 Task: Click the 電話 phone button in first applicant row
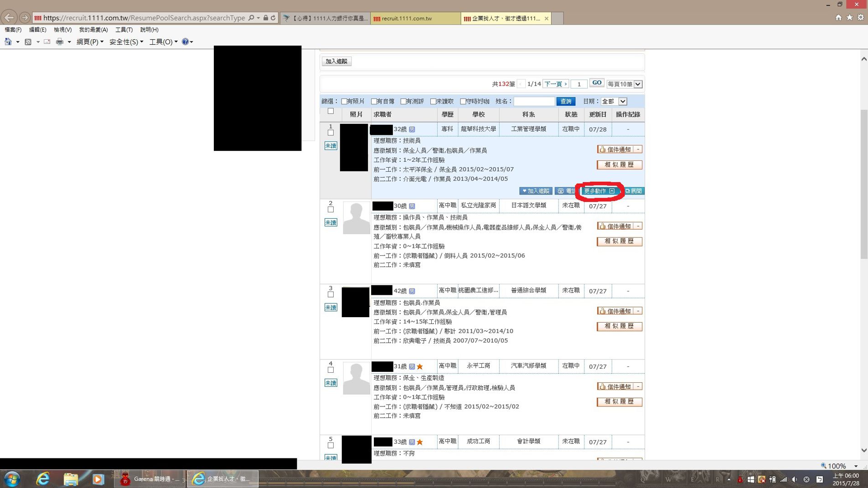pos(567,191)
